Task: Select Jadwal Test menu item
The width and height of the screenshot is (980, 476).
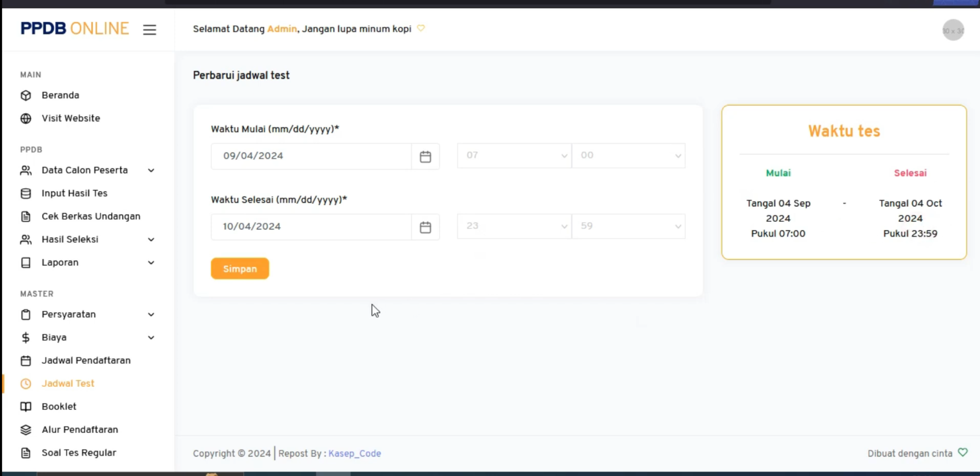Action: tap(68, 383)
